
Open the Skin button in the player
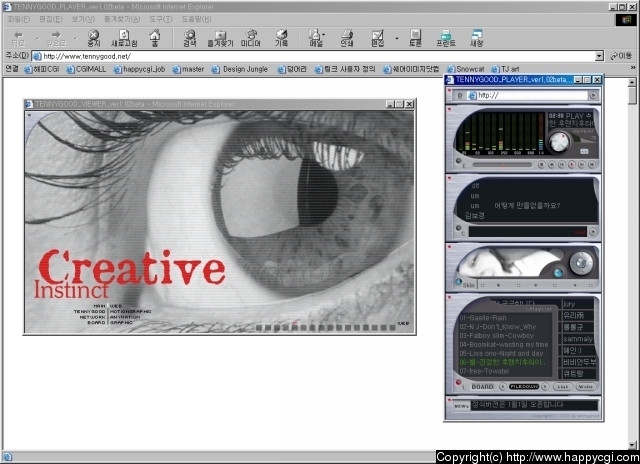click(x=469, y=285)
